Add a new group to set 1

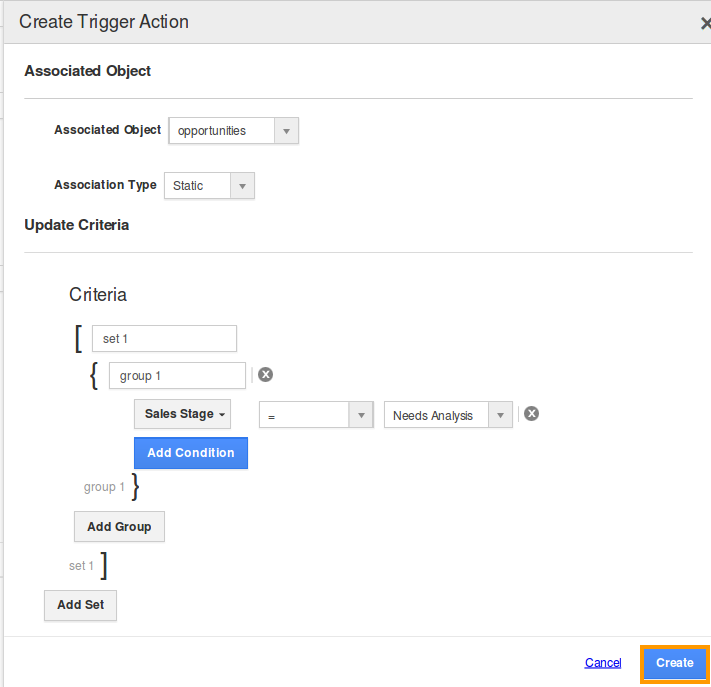[x=119, y=527]
